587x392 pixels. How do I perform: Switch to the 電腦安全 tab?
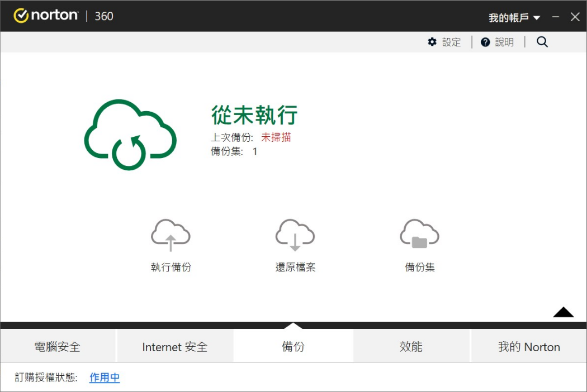pyautogui.click(x=58, y=347)
